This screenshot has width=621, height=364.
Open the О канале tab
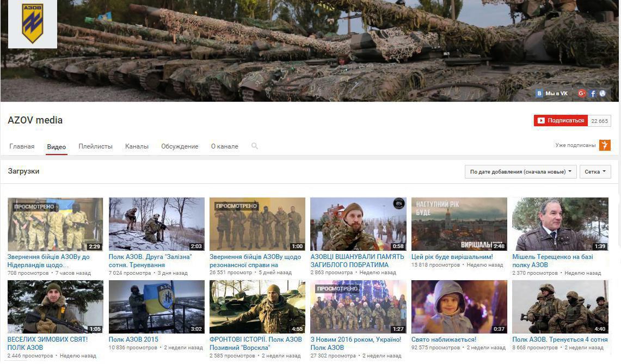pos(225,146)
